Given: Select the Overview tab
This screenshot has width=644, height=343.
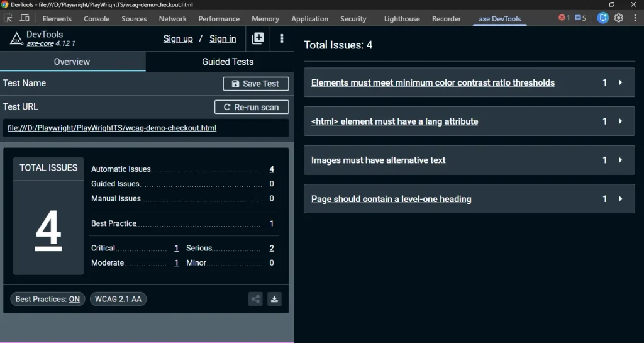Looking at the screenshot, I should [x=73, y=62].
